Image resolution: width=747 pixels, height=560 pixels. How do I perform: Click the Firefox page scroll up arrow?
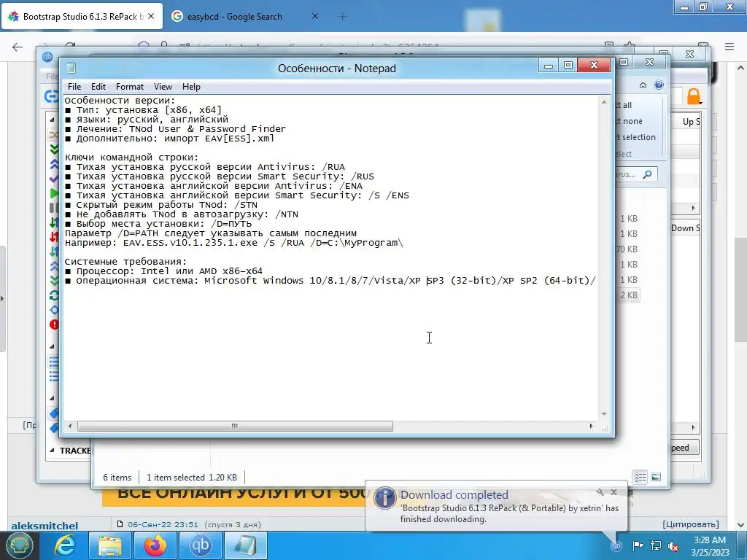(740, 68)
